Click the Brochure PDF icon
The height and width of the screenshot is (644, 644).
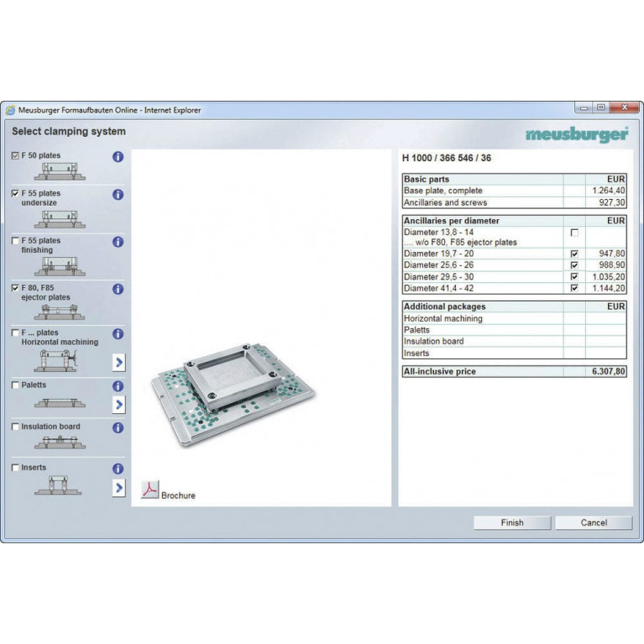coord(150,490)
